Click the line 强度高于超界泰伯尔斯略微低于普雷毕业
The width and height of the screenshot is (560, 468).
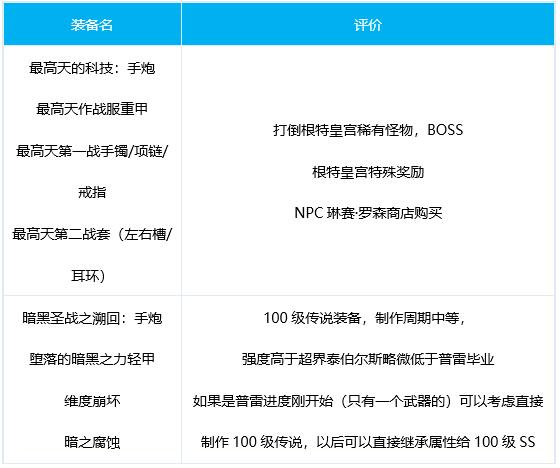[x=368, y=359]
